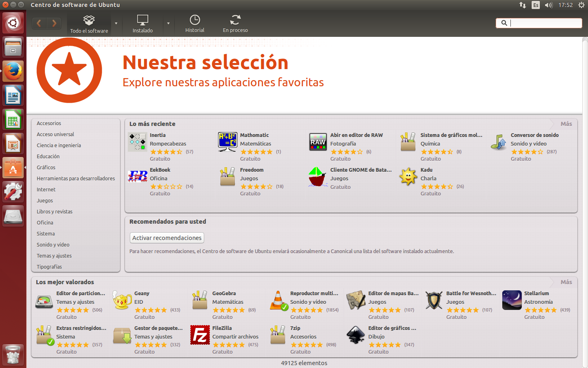Open the Inkscape editor de gráficos icon
Screen dimensions: 588x368
pos(356,335)
